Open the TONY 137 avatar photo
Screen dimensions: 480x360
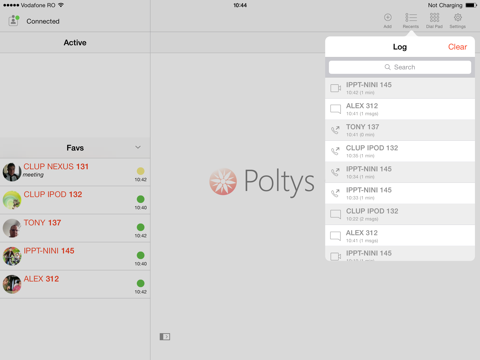[x=12, y=228]
